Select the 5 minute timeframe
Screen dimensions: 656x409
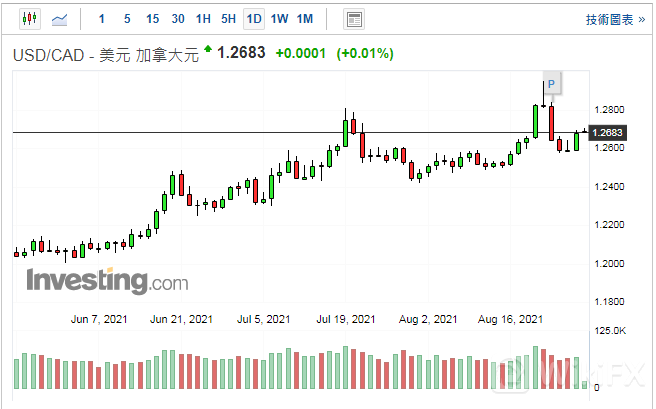(126, 19)
